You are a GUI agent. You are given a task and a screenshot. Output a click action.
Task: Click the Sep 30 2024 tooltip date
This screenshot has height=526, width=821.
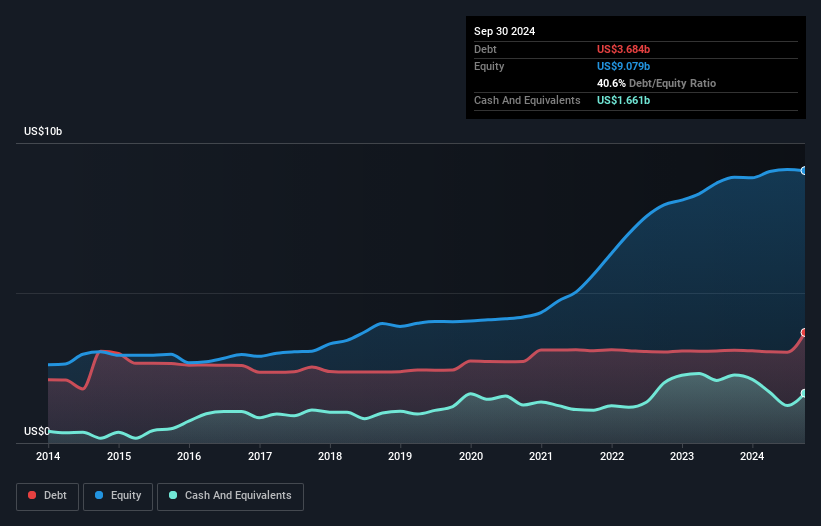pyautogui.click(x=504, y=31)
